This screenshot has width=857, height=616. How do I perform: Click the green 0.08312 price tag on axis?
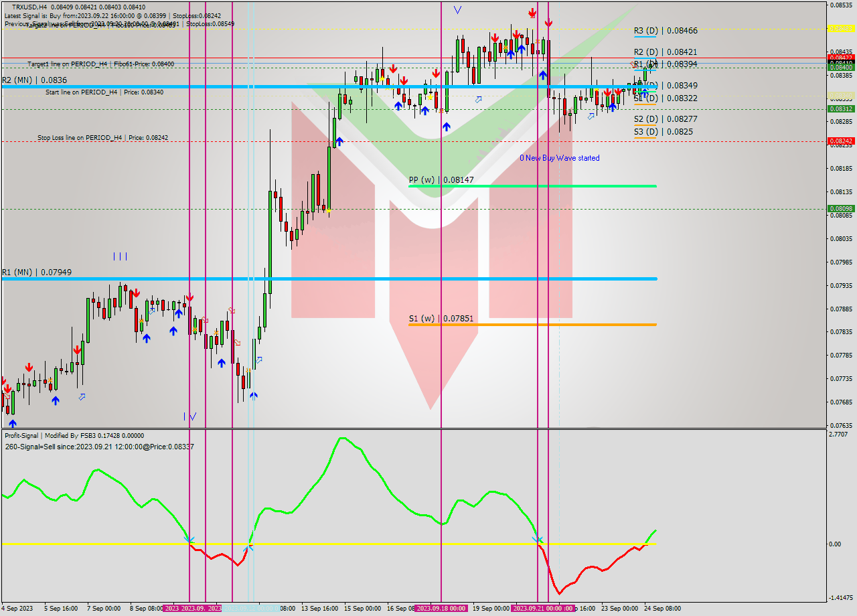click(x=840, y=108)
